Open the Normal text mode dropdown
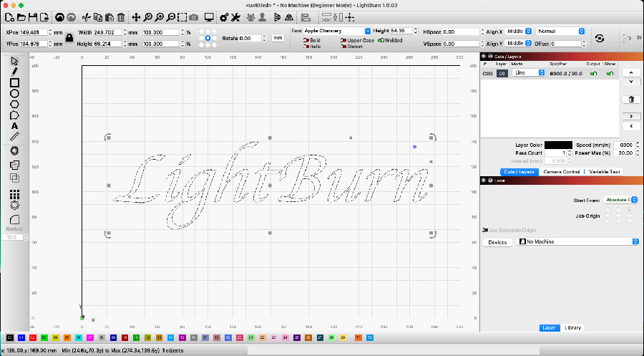This screenshot has width=644, height=356. tap(560, 32)
